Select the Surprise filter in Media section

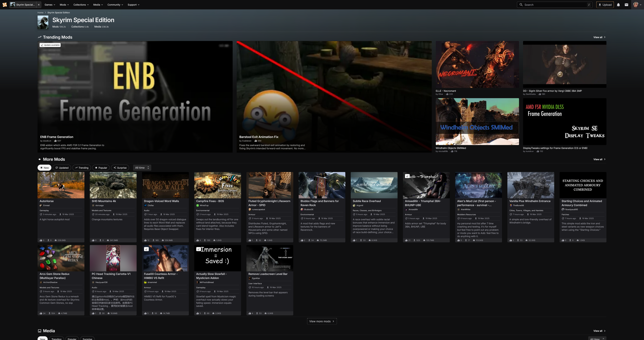coord(87,338)
